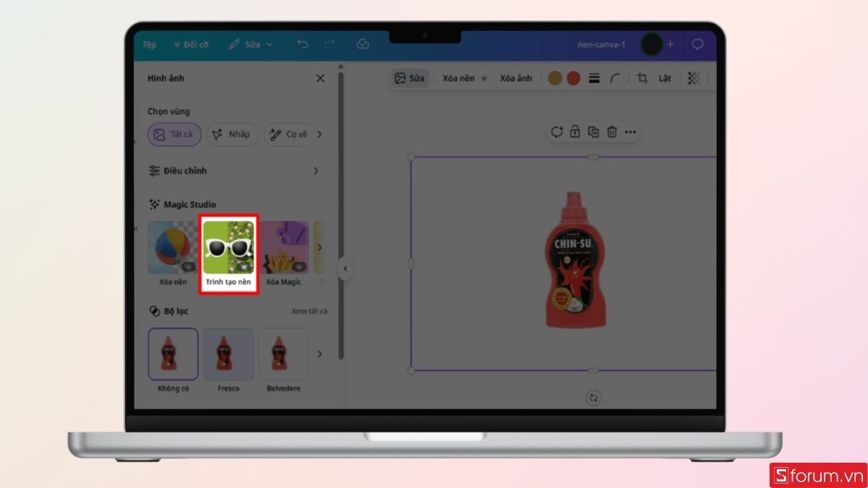Select the crop tool icon
This screenshot has width=868, height=488.
click(x=642, y=78)
